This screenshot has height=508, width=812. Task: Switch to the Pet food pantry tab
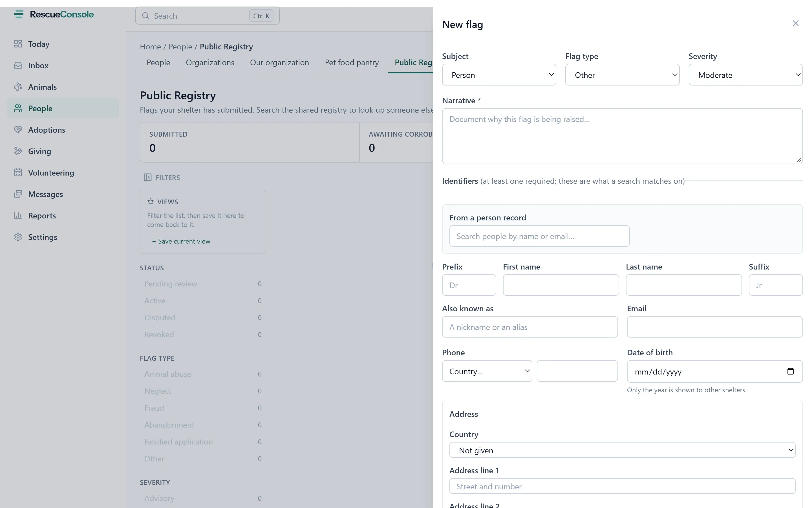(352, 62)
